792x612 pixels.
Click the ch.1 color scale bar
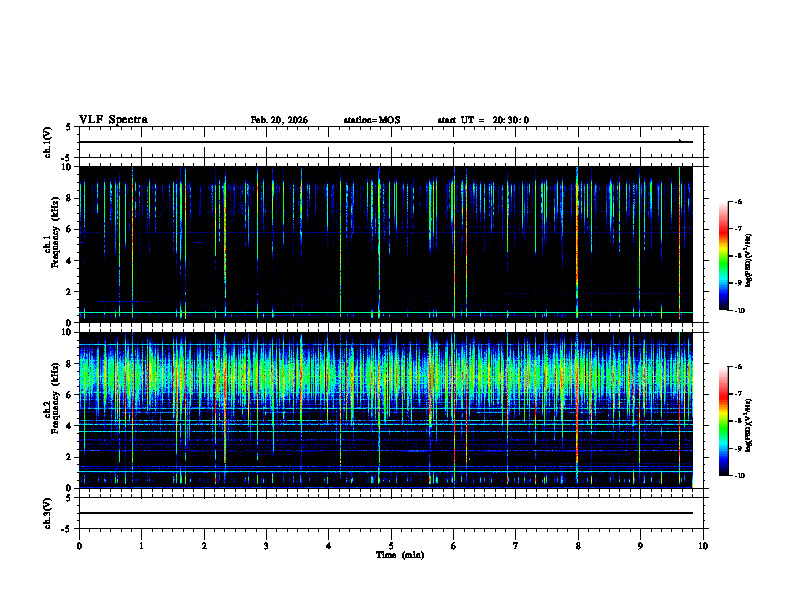pos(723,256)
